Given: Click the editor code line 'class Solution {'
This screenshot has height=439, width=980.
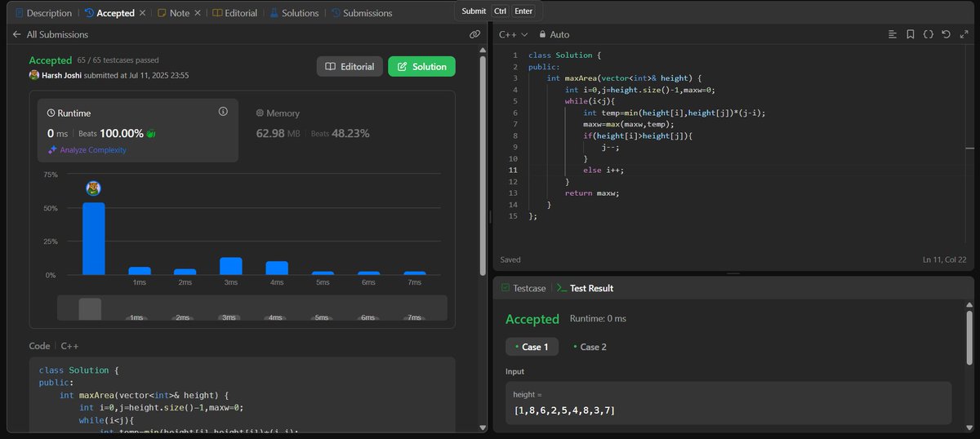Looking at the screenshot, I should 565,55.
